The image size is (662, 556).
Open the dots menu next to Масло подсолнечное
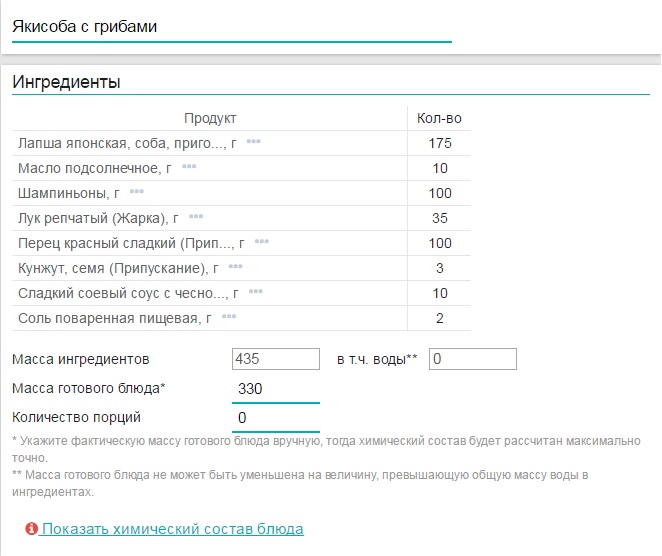[189, 168]
